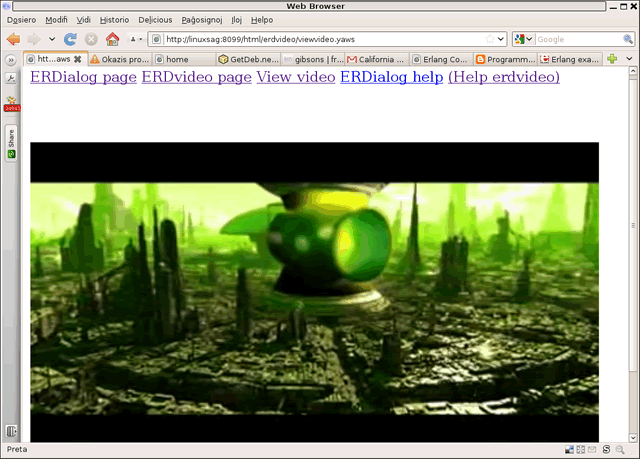Click the S icon in the status bar

(x=606, y=450)
